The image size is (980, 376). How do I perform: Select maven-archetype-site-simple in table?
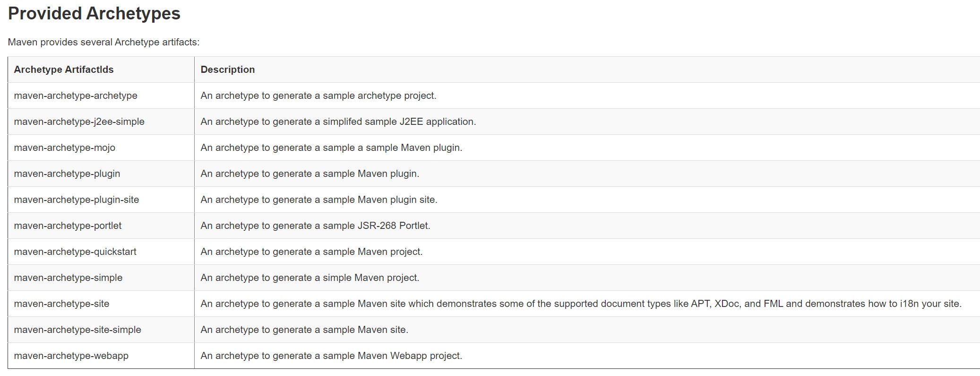(x=77, y=330)
